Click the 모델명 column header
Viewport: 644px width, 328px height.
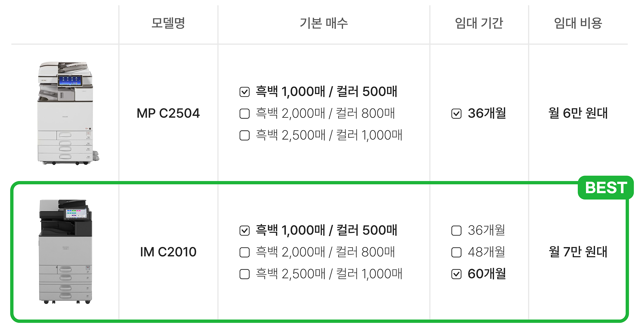[x=168, y=23]
